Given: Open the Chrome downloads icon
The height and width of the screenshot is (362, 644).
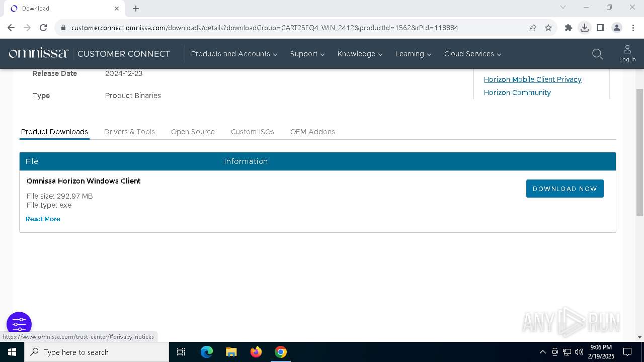Looking at the screenshot, I should (x=585, y=28).
